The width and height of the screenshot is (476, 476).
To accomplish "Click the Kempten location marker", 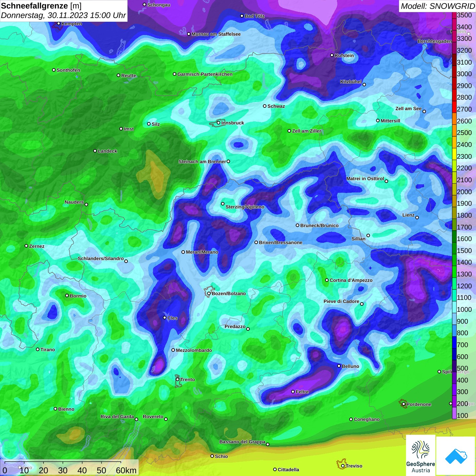I will [58, 23].
